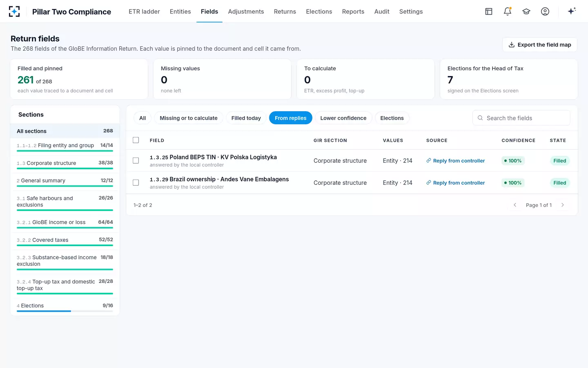Viewport: 588px width, 368px height.
Task: Check the Poland BEPS TIN row checkbox
Action: [136, 161]
